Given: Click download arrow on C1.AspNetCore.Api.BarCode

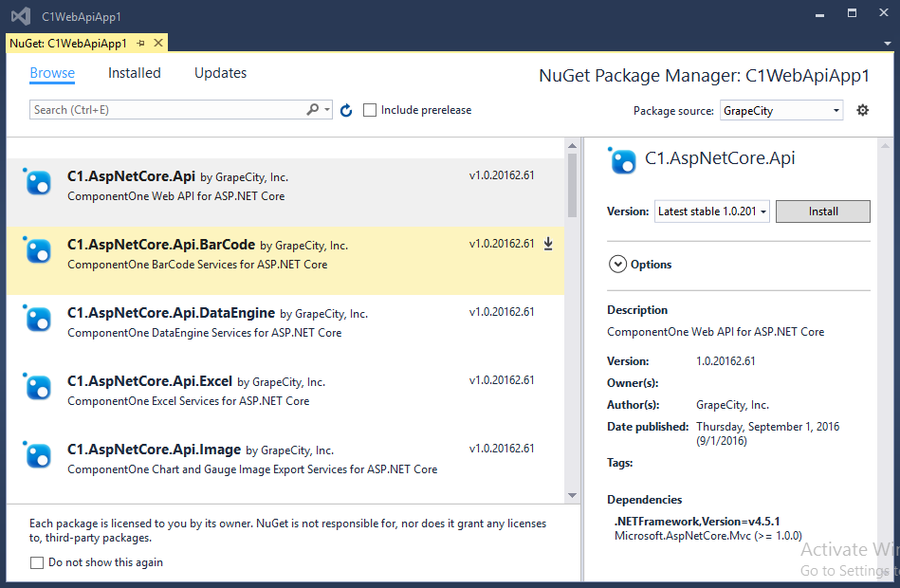Looking at the screenshot, I should point(548,244).
